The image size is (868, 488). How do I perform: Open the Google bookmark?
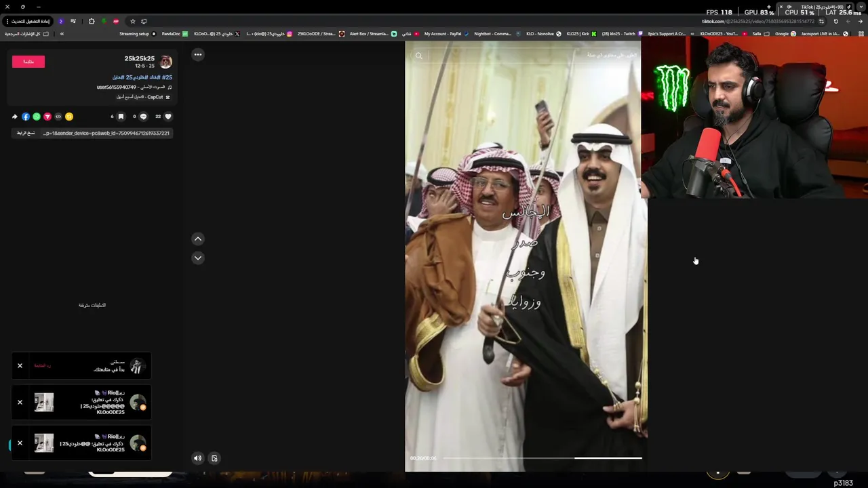tap(785, 34)
